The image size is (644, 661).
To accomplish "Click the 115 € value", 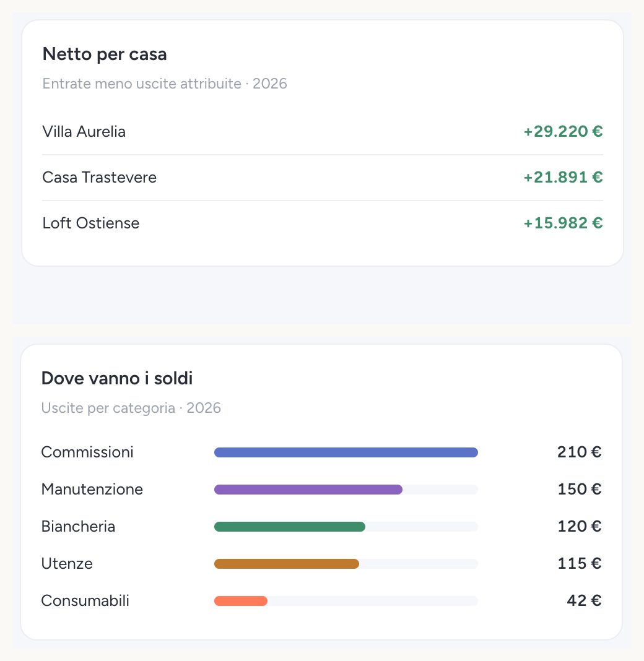I will coord(580,563).
